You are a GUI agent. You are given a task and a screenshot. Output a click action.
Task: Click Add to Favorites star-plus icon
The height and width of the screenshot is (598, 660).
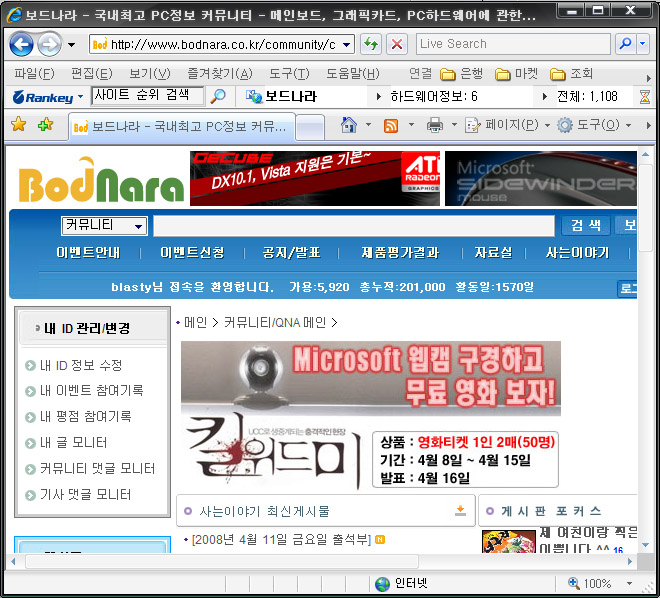[45, 125]
